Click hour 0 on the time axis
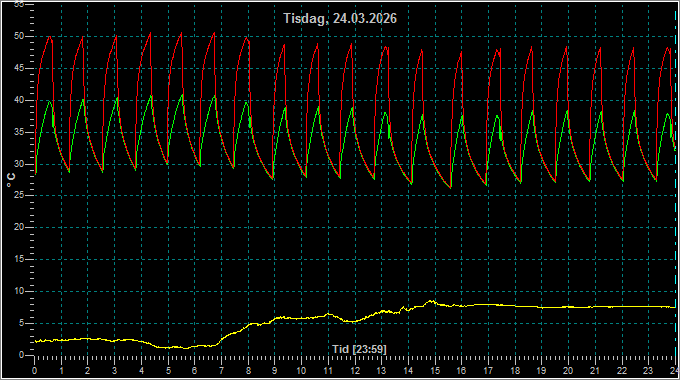Image resolution: width=680 pixels, height=380 pixels. [x=35, y=371]
